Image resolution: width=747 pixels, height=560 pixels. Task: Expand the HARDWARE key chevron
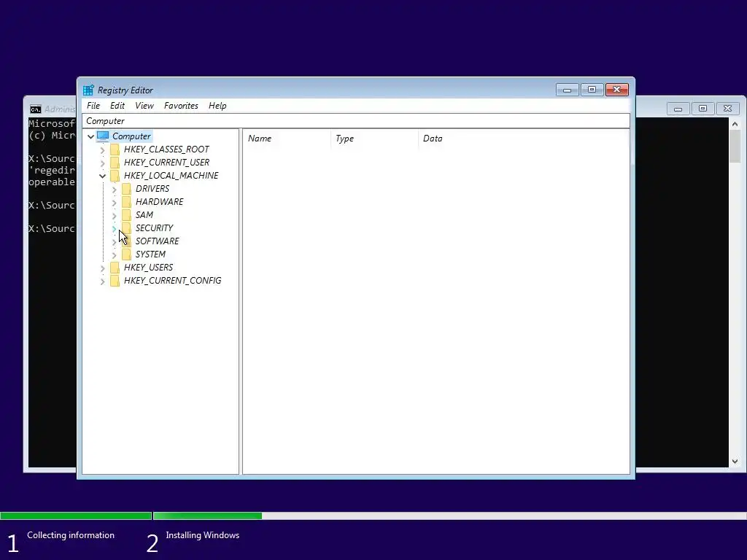coord(114,203)
